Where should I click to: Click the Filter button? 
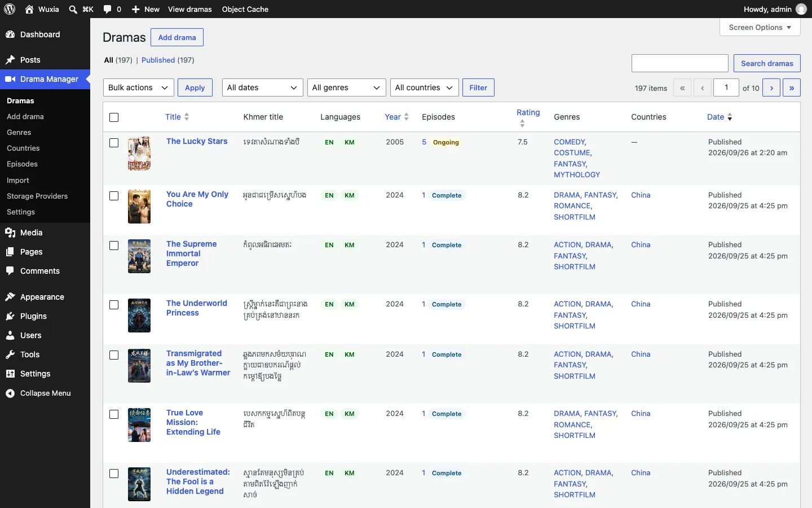[478, 87]
